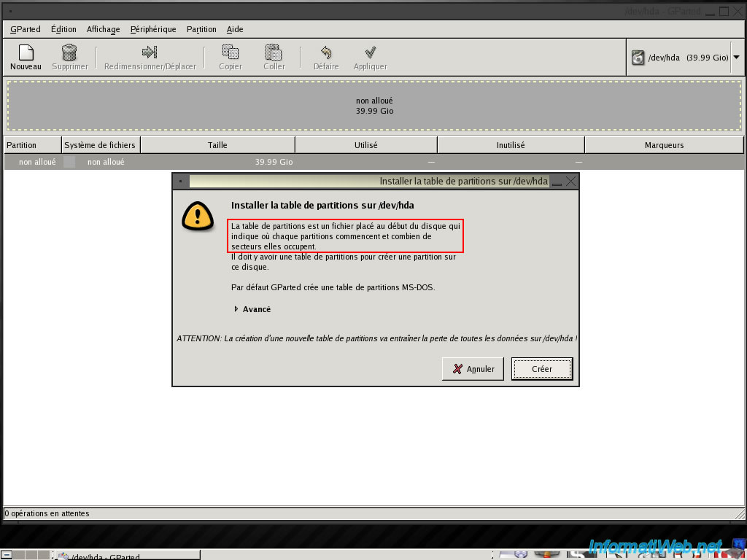The width and height of the screenshot is (747, 560).
Task: Click the Taille column header
Action: [217, 145]
